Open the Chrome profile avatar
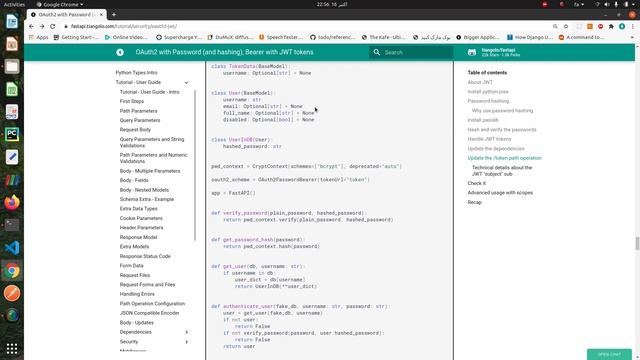 click(x=622, y=26)
